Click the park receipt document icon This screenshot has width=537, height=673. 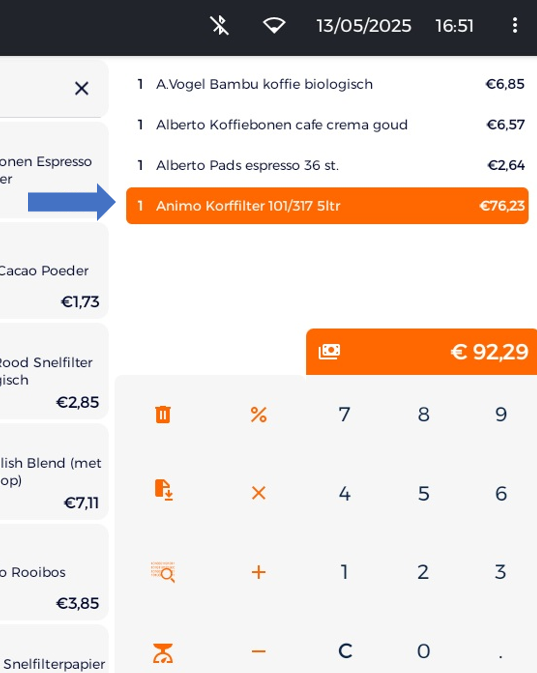click(x=163, y=490)
